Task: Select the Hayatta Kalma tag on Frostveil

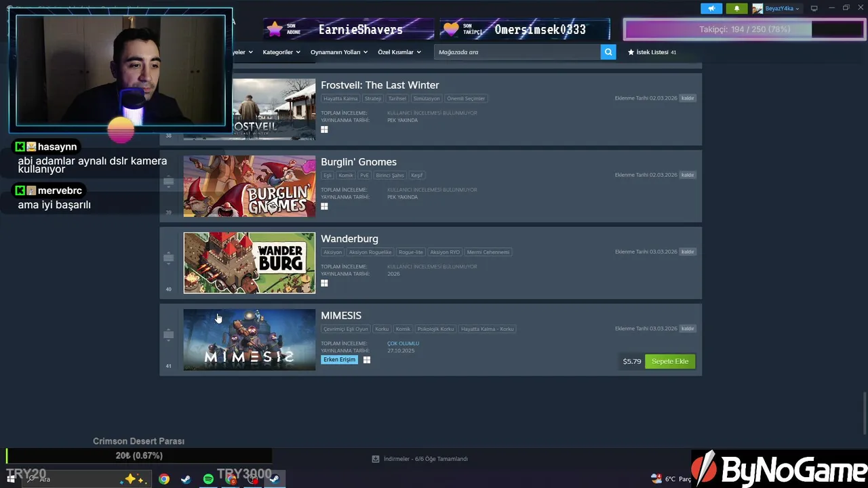Action: coord(340,98)
